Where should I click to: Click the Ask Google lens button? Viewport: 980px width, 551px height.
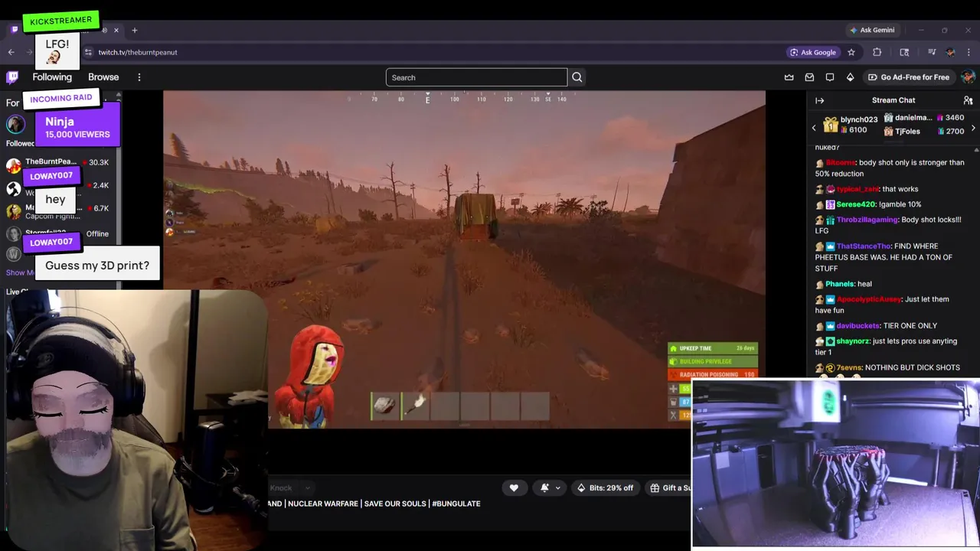813,52
